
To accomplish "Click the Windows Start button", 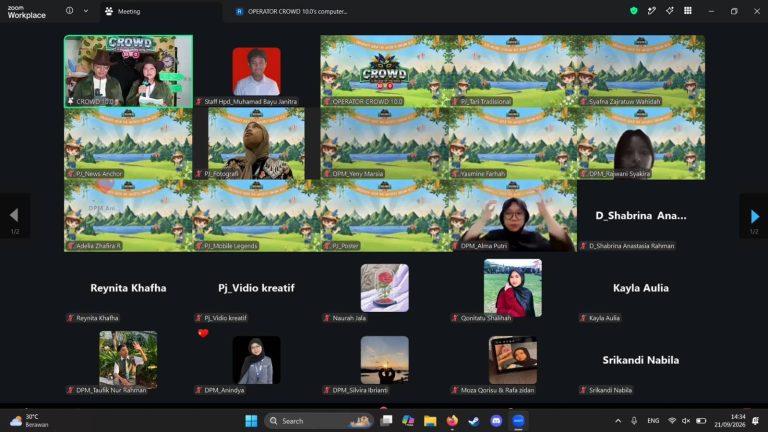I will point(251,421).
